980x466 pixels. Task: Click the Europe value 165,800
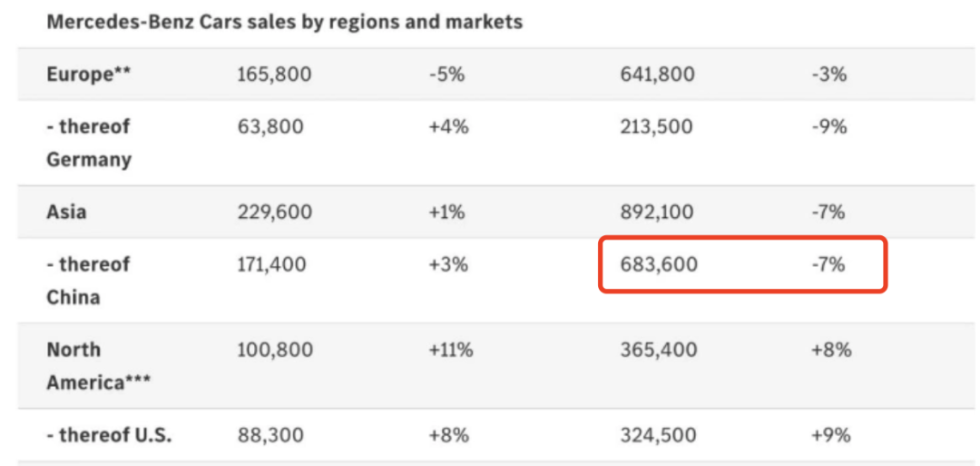pos(274,74)
